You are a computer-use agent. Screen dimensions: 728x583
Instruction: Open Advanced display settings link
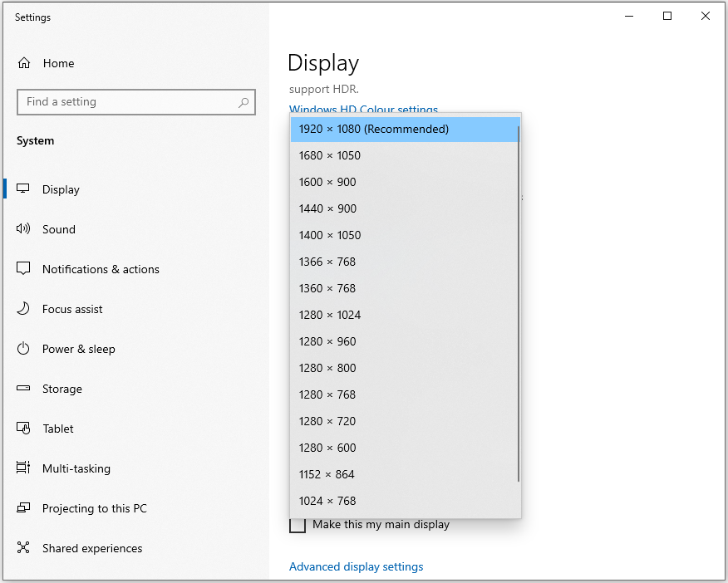[357, 566]
